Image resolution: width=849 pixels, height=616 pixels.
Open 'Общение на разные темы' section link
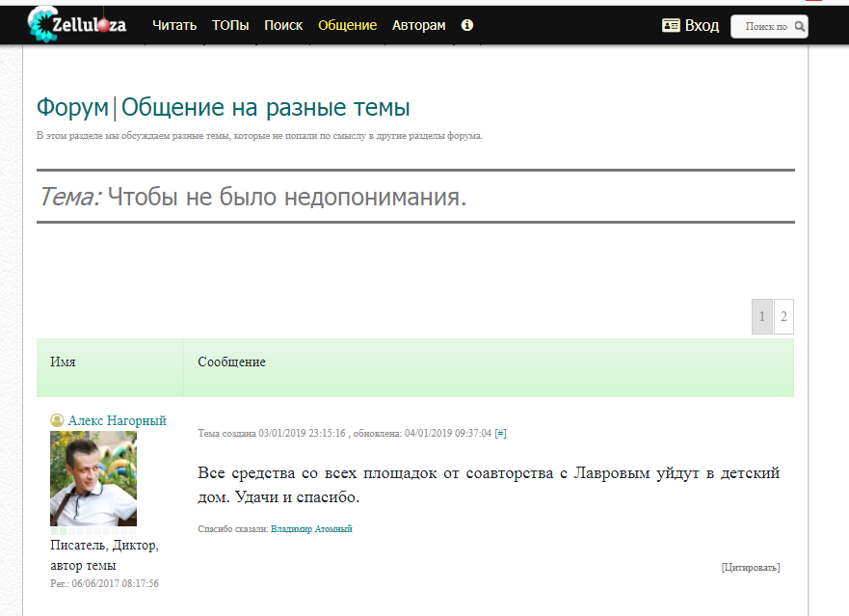pos(265,107)
